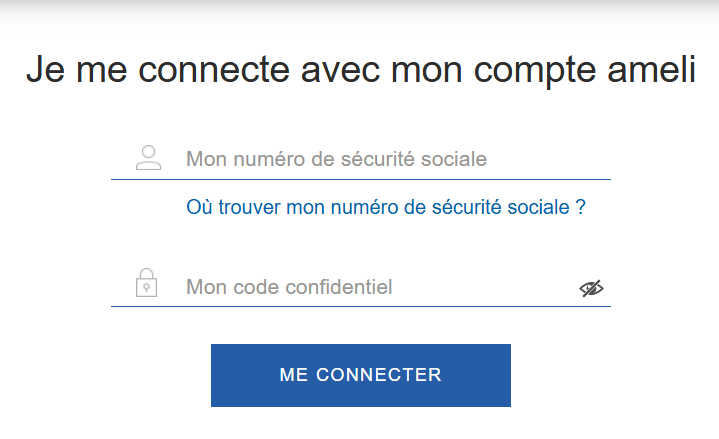719x439 pixels.
Task: Reveal the confidential code using eye icon
Action: pos(591,288)
